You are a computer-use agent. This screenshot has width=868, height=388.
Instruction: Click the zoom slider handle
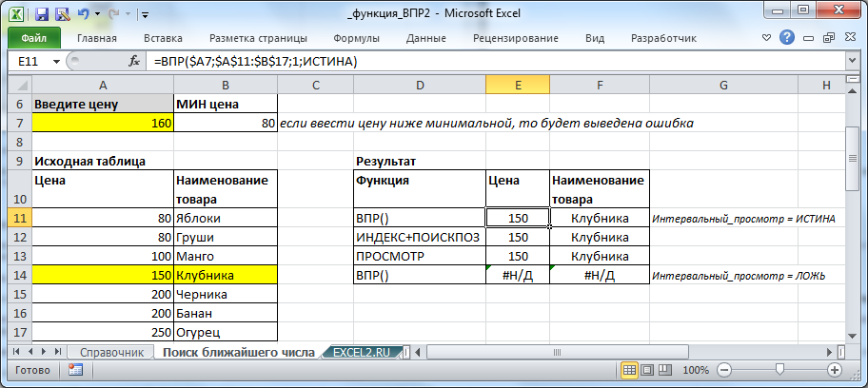pyautogui.click(x=780, y=370)
